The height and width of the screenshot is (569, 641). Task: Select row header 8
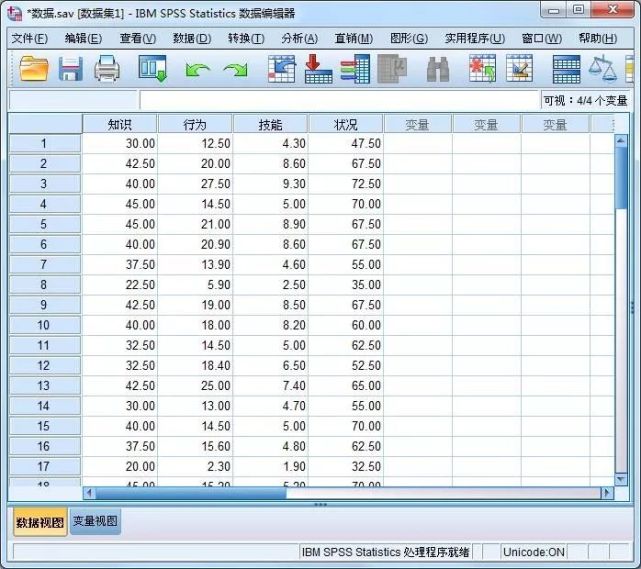[x=44, y=284]
